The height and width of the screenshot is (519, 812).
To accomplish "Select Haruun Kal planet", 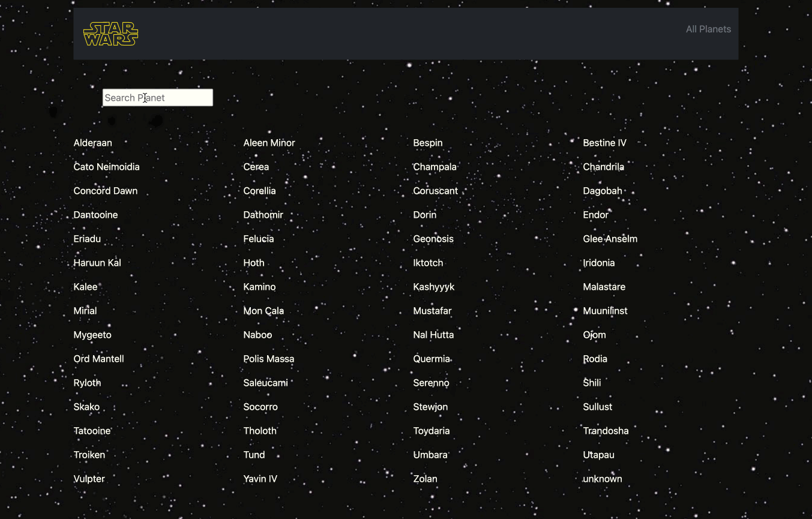I will tap(97, 263).
